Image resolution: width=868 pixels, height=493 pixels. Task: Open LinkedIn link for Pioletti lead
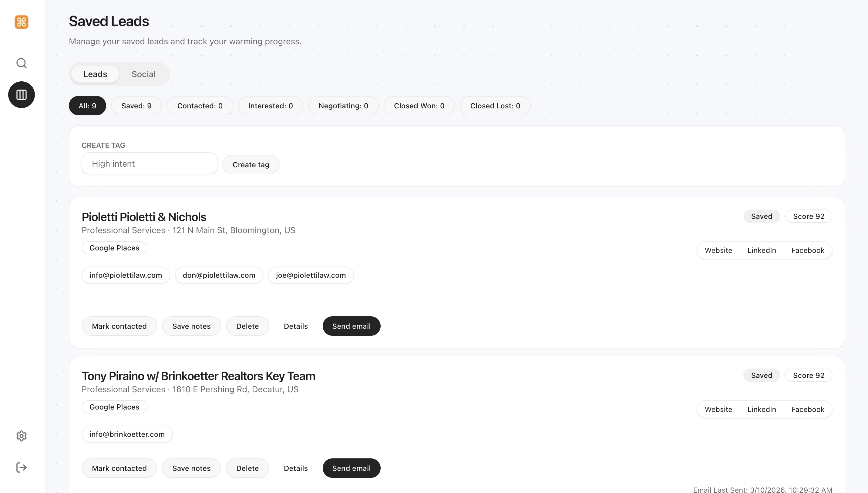click(x=762, y=250)
